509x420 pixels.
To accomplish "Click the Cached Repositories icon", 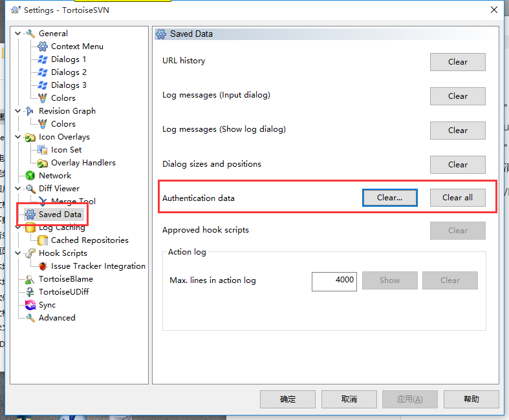I will 43,240.
